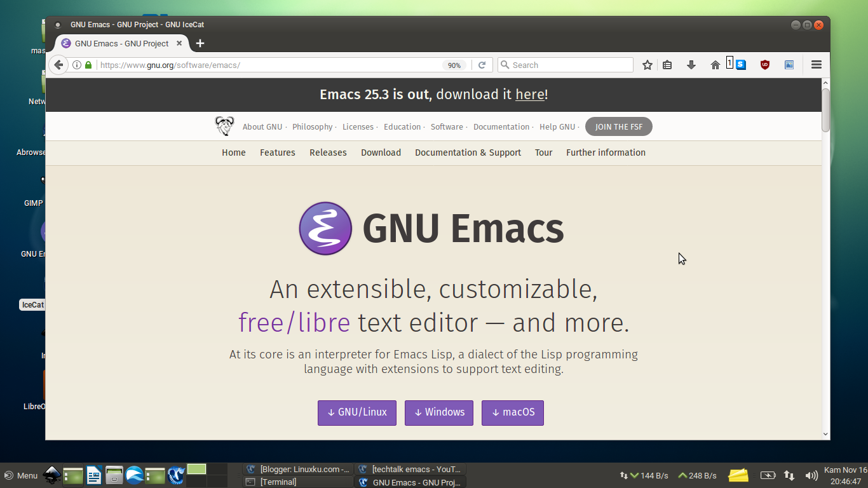The height and width of the screenshot is (488, 868).
Task: Reload the current page
Action: click(x=482, y=65)
